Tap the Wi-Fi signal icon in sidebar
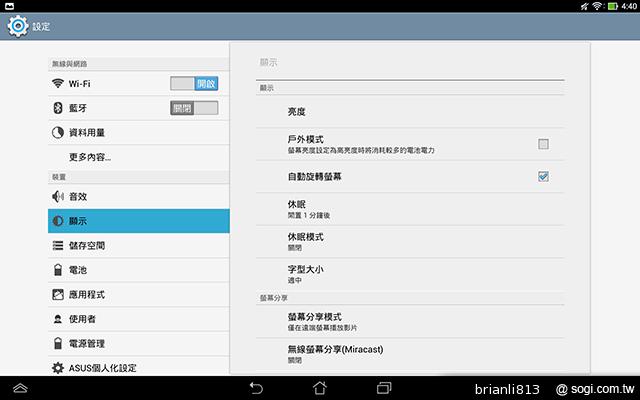This screenshot has height=400, width=640. (58, 83)
